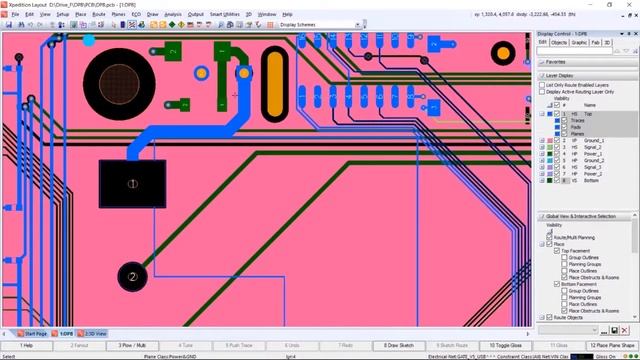Click the Ground_1 pink color swatch
The image size is (640, 360).
tap(550, 140)
